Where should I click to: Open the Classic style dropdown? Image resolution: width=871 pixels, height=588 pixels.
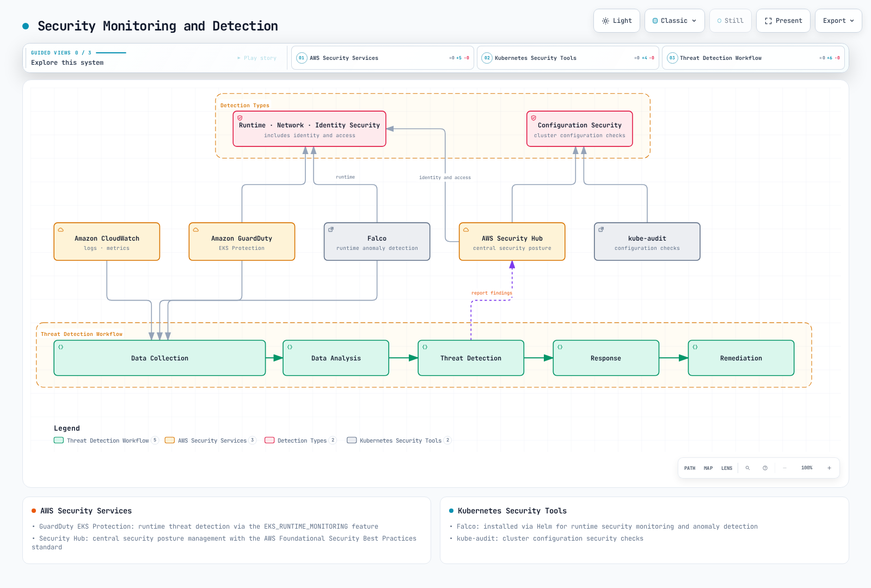click(674, 21)
